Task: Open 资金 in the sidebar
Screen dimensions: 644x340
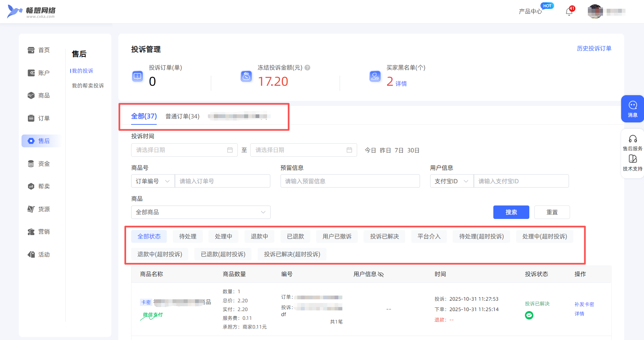Action: (x=39, y=164)
